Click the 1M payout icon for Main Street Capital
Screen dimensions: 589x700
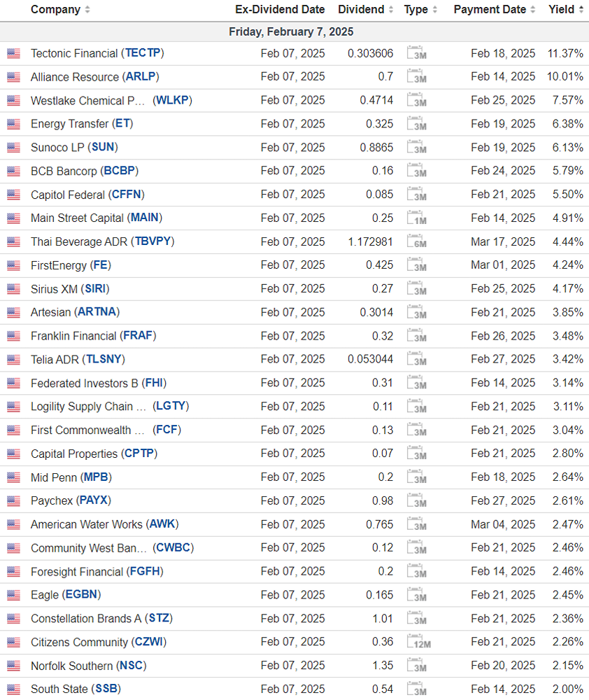click(416, 218)
